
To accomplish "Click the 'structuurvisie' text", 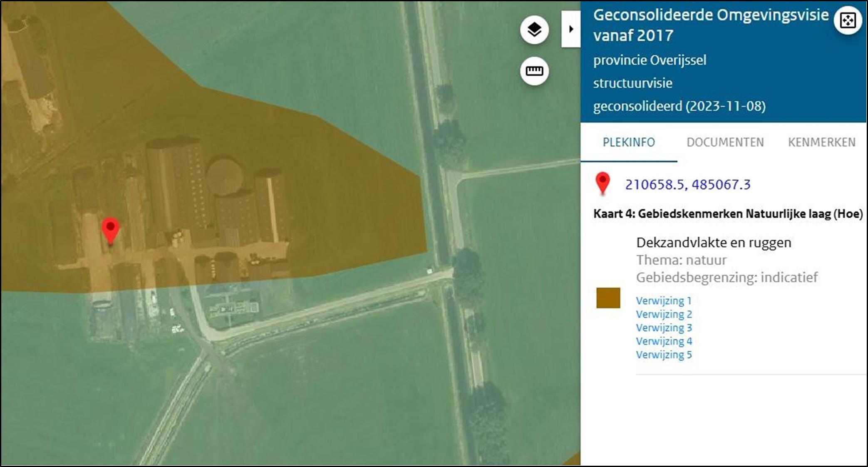I will (632, 83).
